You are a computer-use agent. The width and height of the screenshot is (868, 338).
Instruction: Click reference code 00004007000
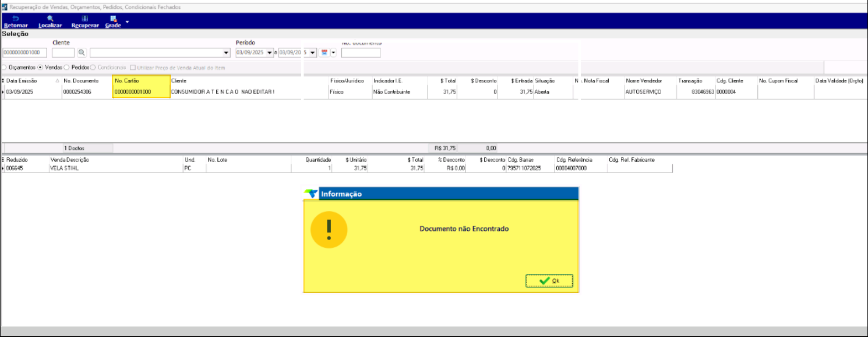[x=581, y=168]
